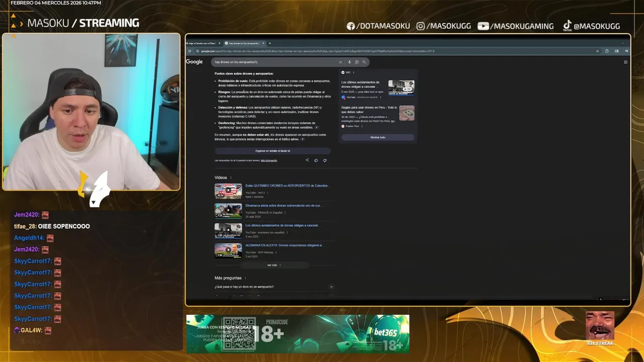Reload the page with the refresh icon

(x=190, y=51)
